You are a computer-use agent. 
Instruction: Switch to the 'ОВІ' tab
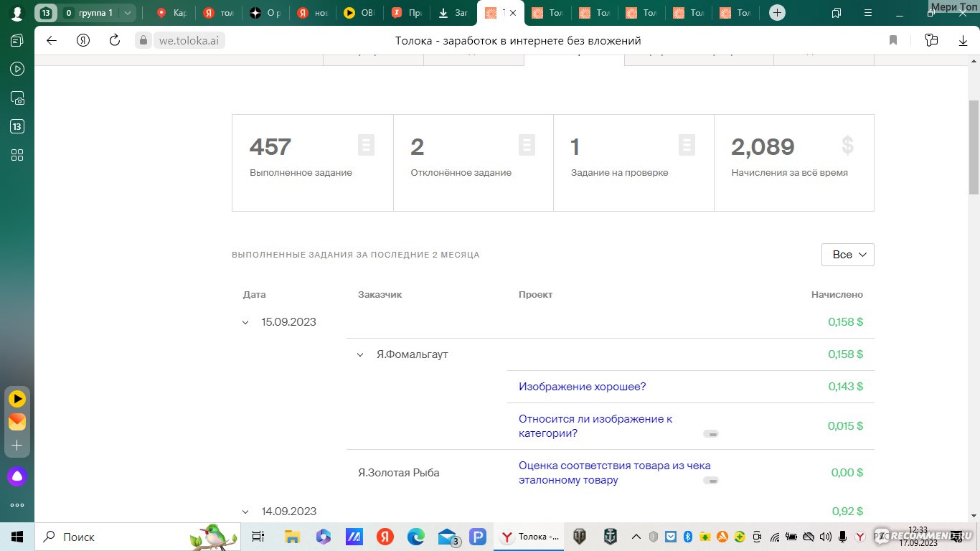(x=359, y=13)
